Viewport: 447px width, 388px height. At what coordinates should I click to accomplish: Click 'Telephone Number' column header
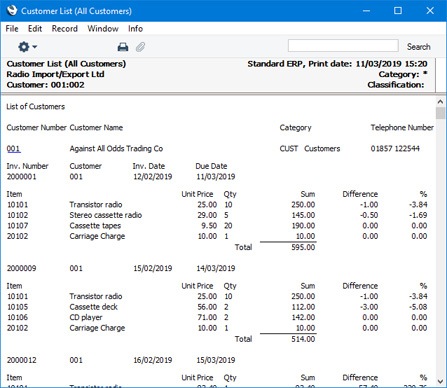[x=402, y=128]
